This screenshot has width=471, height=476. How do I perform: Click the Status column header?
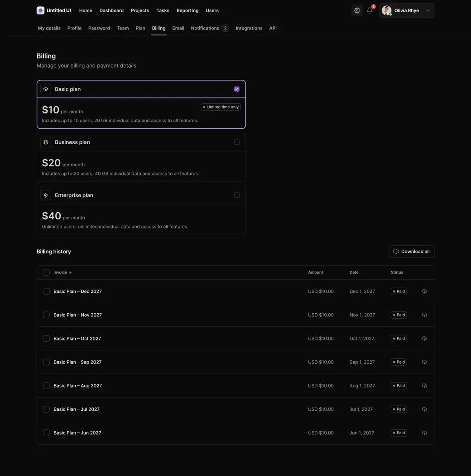click(x=397, y=272)
